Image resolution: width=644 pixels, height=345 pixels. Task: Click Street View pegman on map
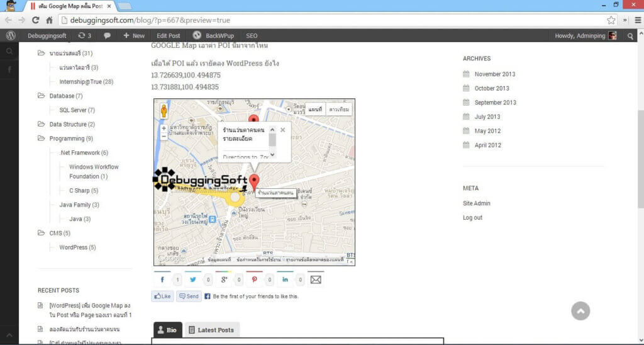(164, 111)
